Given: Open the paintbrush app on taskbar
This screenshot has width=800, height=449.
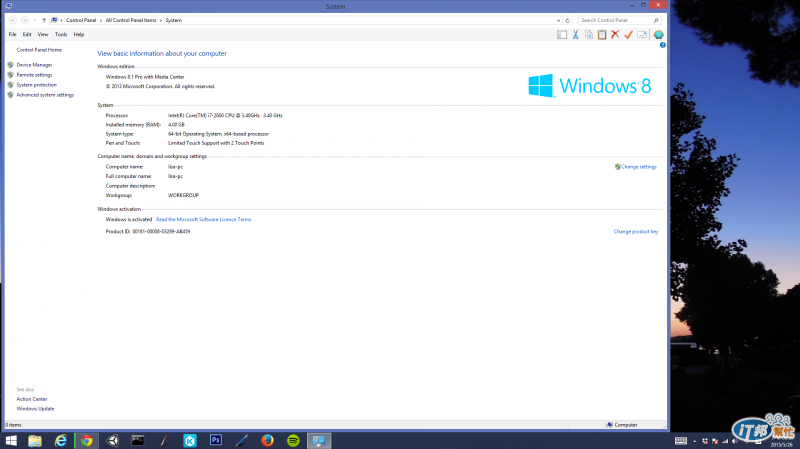Looking at the screenshot, I should pyautogui.click(x=164, y=440).
